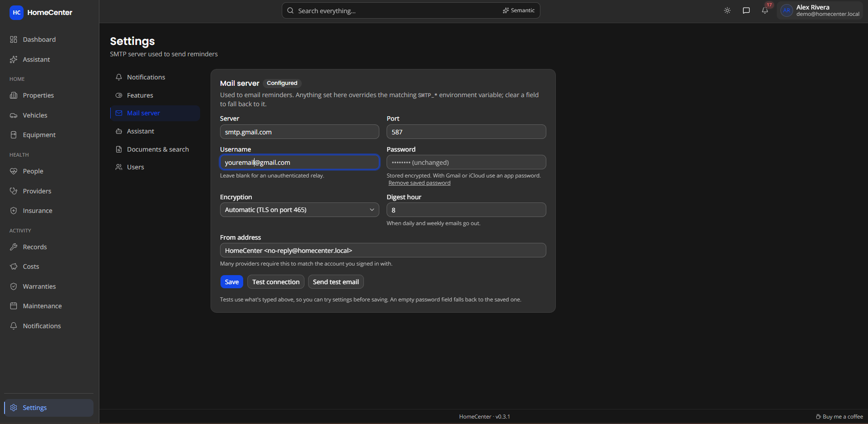Click the Dashboard grid icon
The image size is (868, 424).
tap(14, 39)
